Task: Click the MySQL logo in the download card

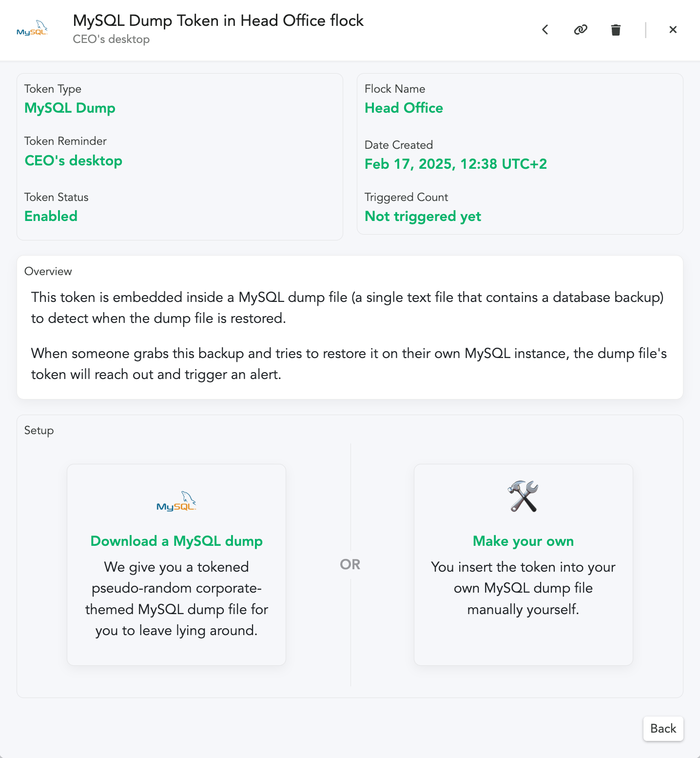Action: 176,501
